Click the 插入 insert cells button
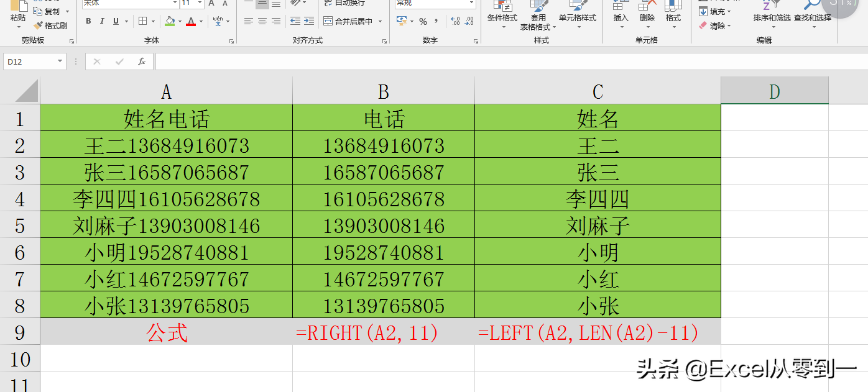Image resolution: width=868 pixels, height=392 pixels. (621, 13)
